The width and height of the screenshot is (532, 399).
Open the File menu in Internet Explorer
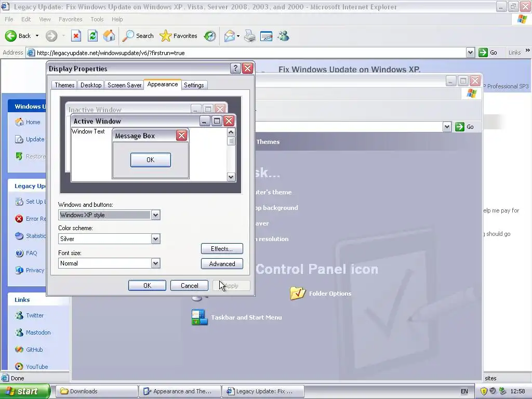pos(9,19)
